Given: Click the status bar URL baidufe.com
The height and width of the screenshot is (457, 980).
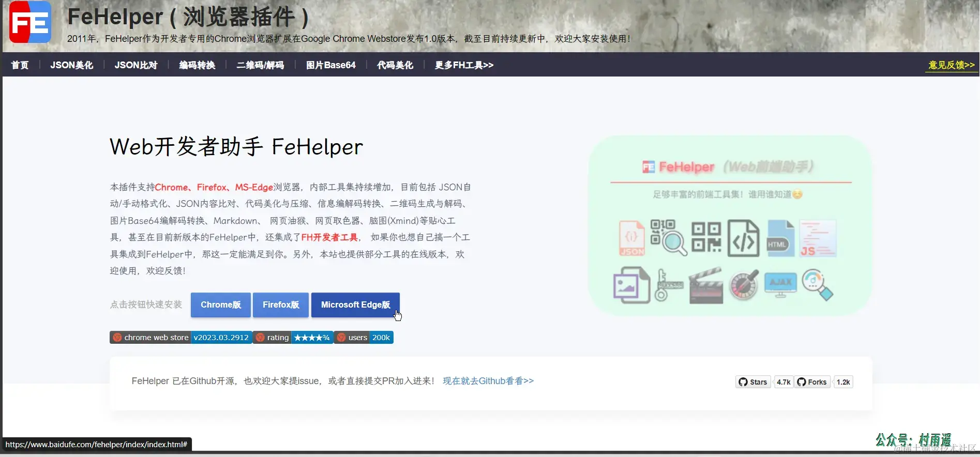Looking at the screenshot, I should [96, 445].
